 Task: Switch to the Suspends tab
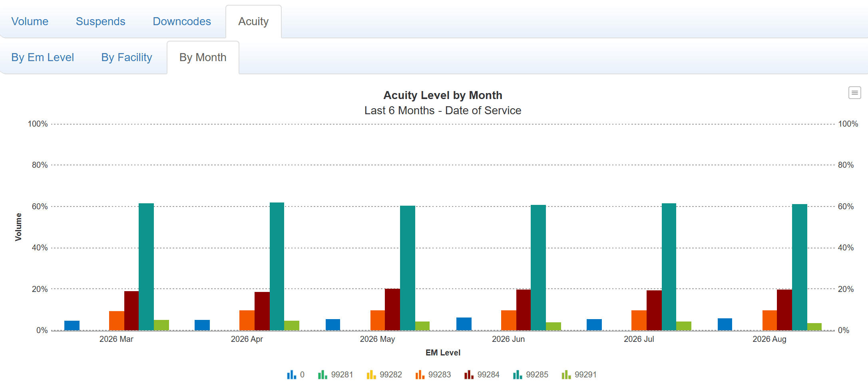(101, 22)
